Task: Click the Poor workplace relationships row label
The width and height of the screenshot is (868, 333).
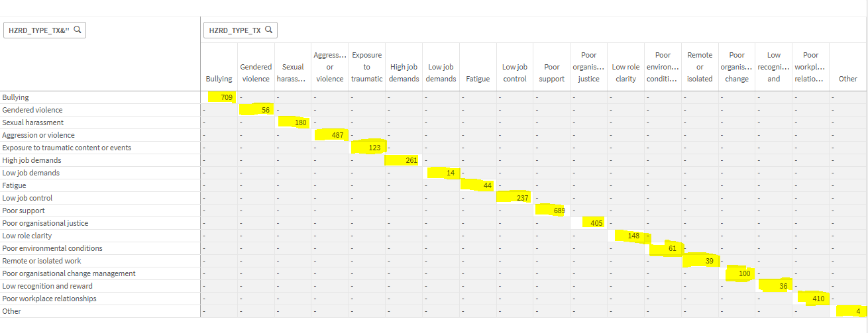Action: [50, 299]
